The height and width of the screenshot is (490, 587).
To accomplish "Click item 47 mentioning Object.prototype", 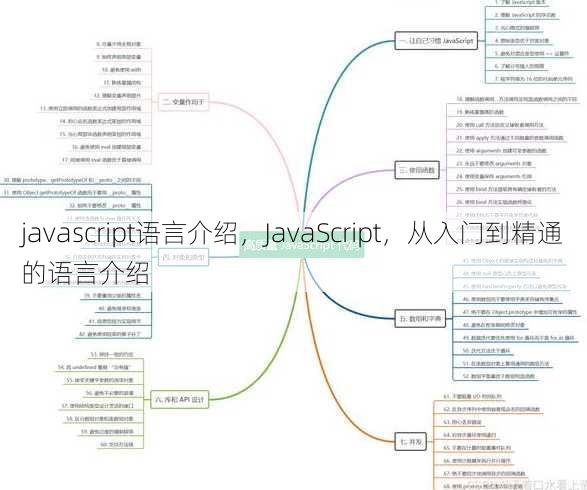I will (520, 312).
